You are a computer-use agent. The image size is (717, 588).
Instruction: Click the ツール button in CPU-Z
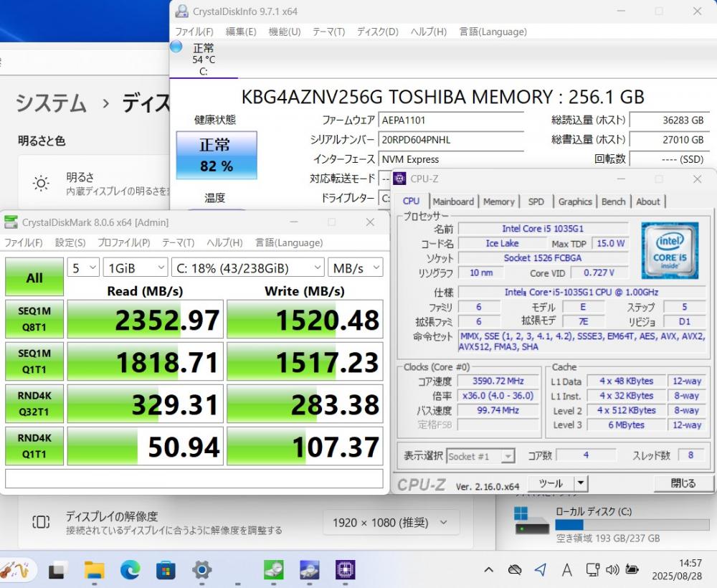click(551, 483)
